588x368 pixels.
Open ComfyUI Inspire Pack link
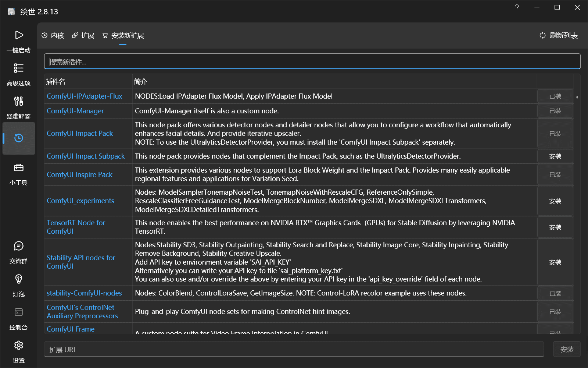click(79, 174)
